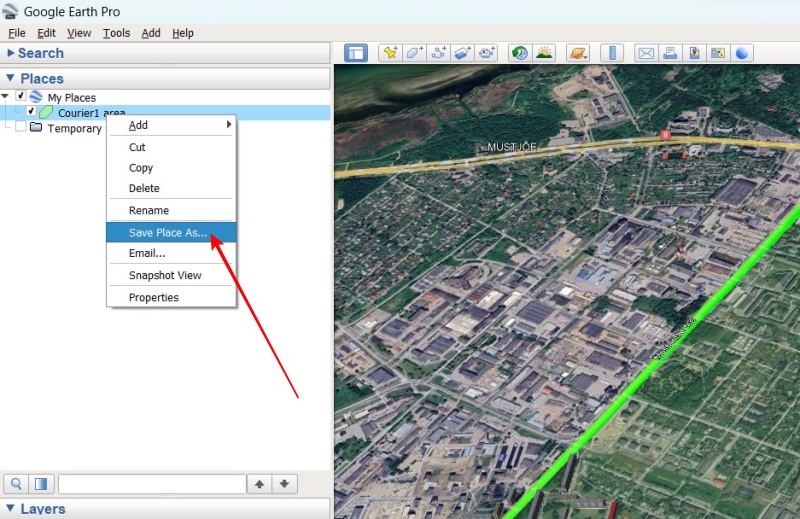Toggle the sunlight across landscape icon
800x519 pixels.
click(x=544, y=53)
